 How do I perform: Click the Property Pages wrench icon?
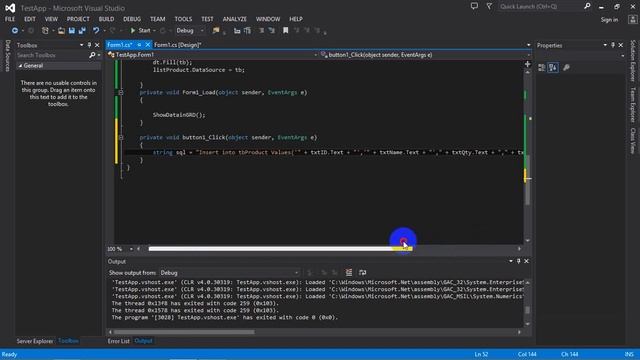click(x=567, y=68)
